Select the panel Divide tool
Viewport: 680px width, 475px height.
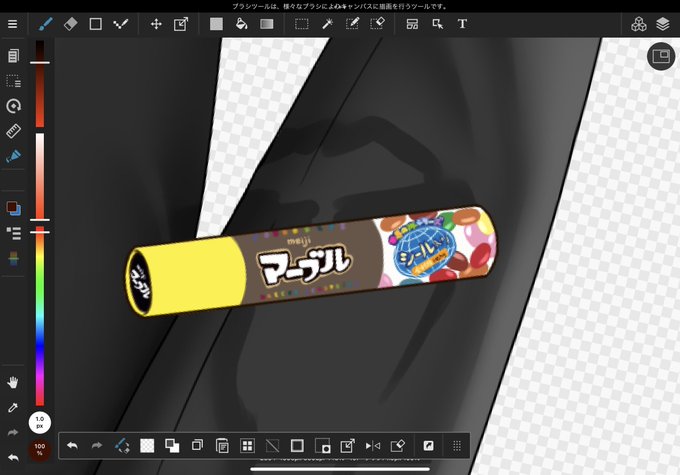click(x=412, y=24)
